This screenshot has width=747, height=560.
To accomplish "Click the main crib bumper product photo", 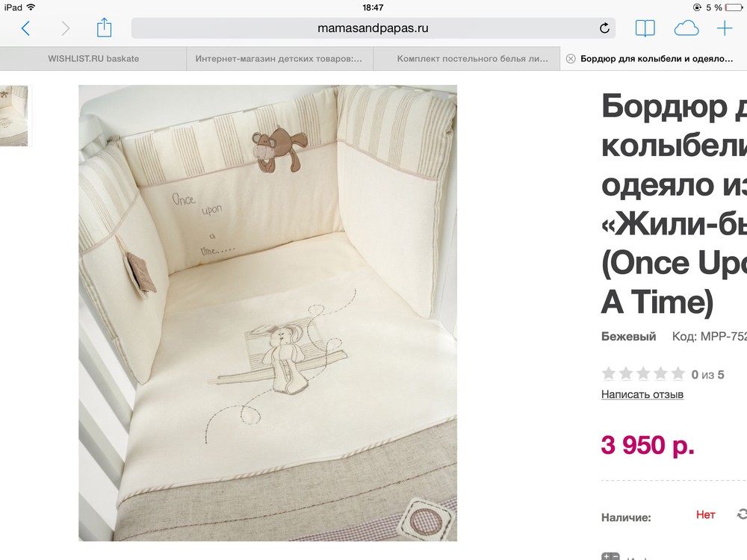I will tap(267, 313).
